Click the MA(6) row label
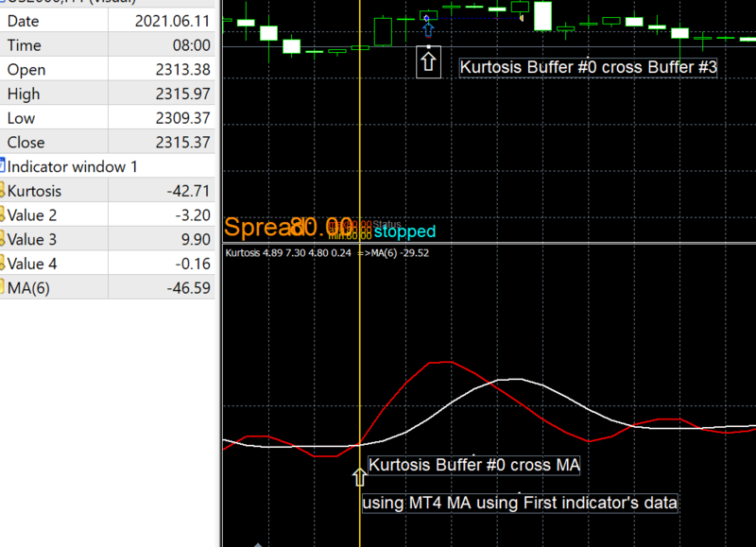 tap(28, 288)
